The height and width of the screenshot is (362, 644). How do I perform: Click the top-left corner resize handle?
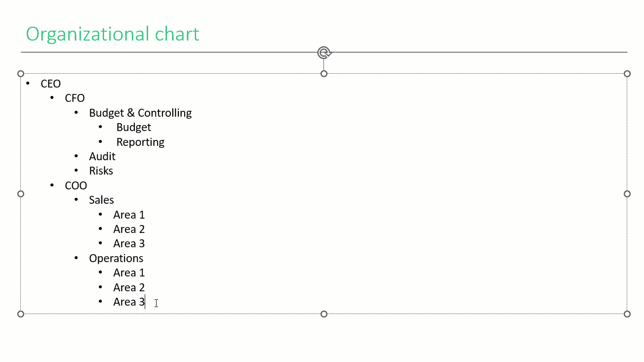pos(21,74)
